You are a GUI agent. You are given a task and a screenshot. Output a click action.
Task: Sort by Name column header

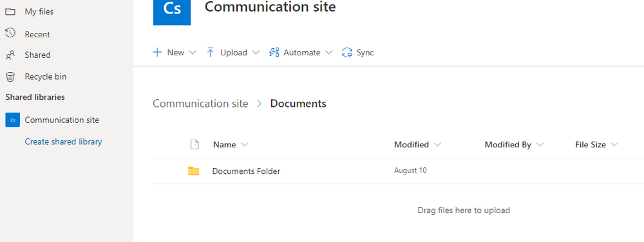coord(224,145)
